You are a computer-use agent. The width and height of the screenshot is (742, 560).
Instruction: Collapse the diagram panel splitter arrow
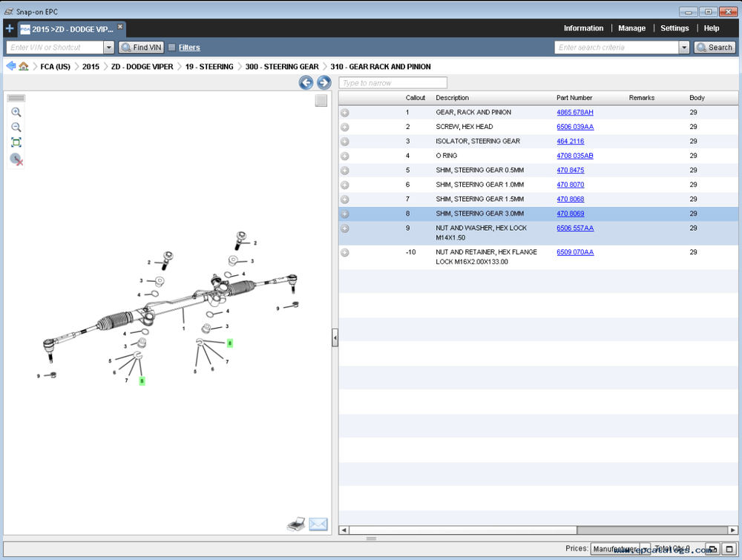click(x=335, y=337)
